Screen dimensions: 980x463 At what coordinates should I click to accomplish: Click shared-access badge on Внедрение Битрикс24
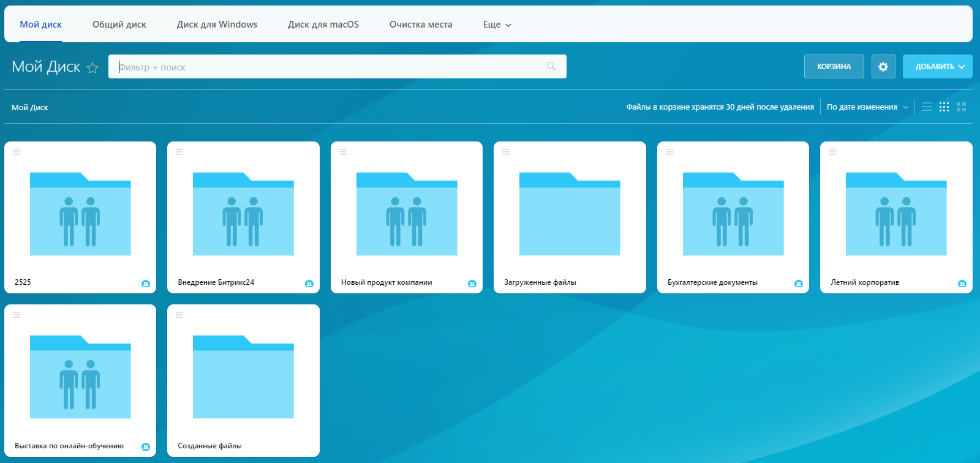309,284
